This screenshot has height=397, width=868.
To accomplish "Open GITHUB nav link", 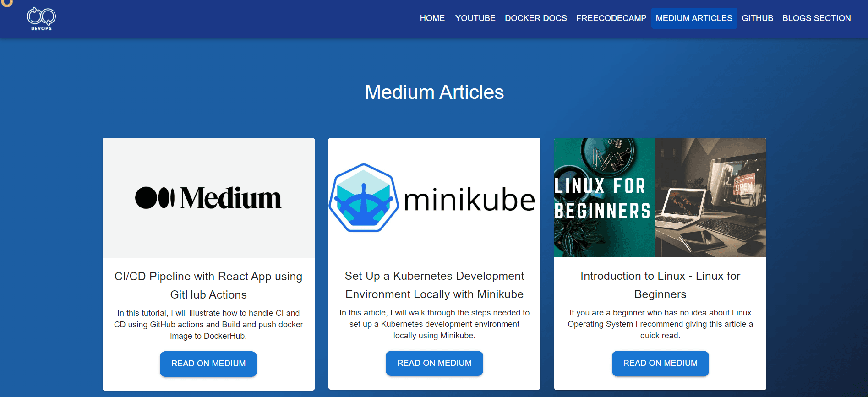I will point(757,18).
